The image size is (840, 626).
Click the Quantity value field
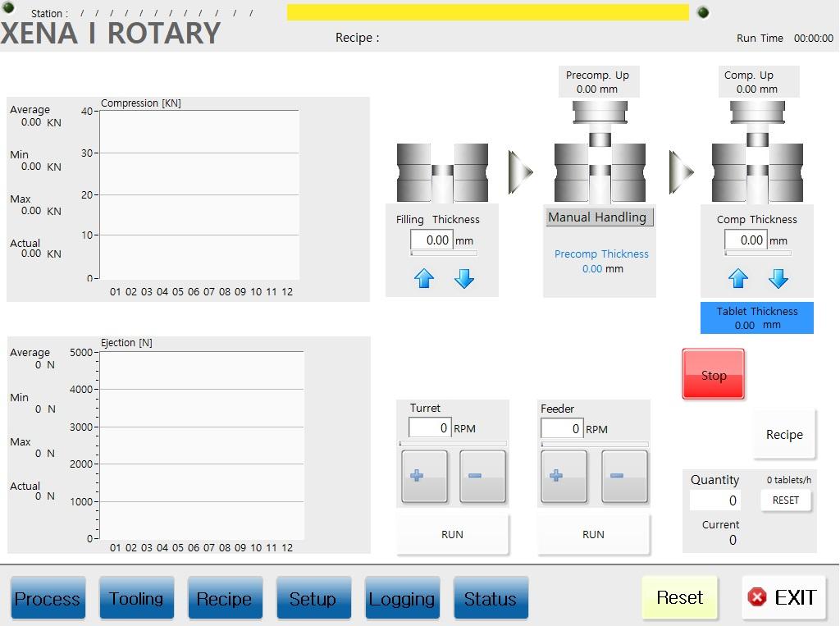point(714,500)
